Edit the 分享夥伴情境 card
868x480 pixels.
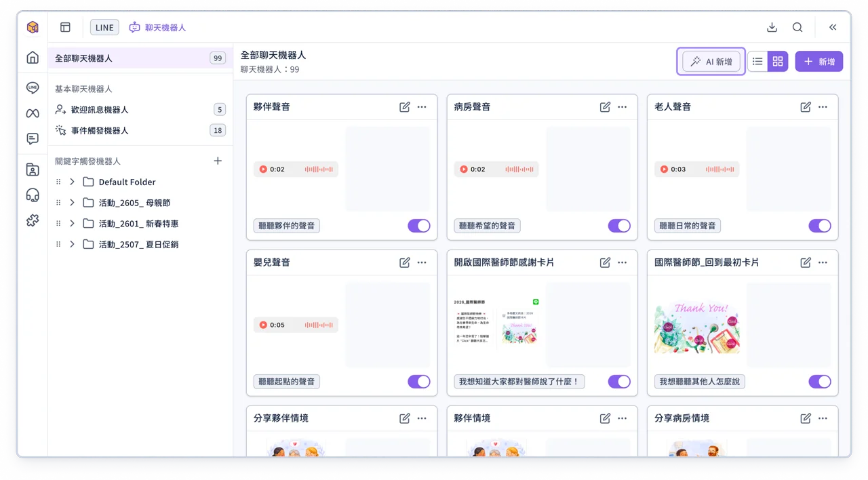[x=405, y=418]
